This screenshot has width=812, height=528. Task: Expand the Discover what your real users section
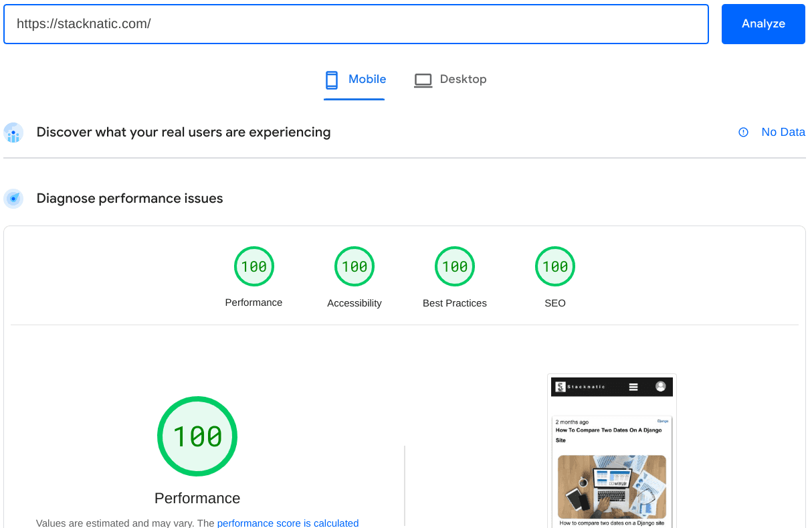click(x=183, y=132)
